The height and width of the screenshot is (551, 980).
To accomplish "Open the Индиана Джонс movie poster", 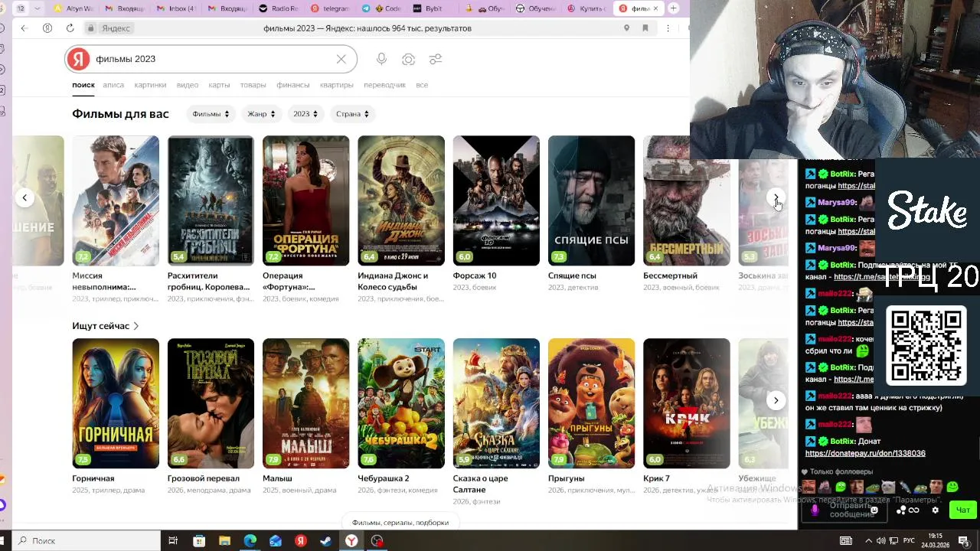I will click(x=400, y=201).
